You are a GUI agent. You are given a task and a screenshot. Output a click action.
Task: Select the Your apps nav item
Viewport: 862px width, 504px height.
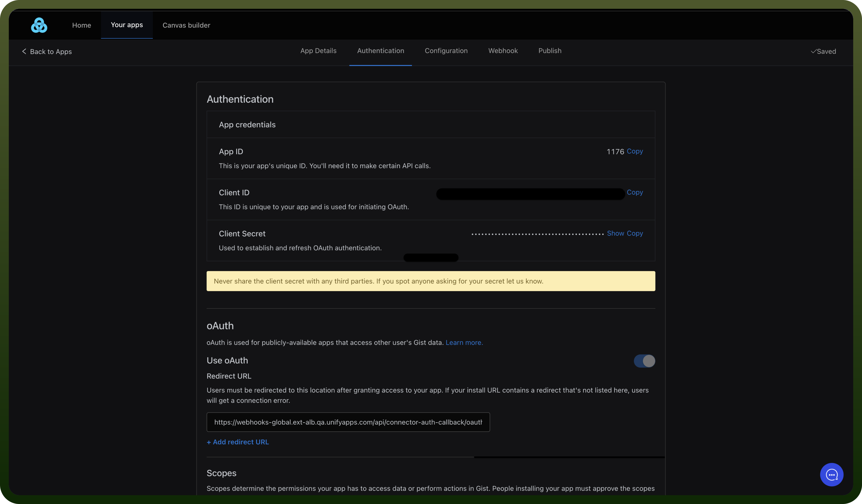point(127,25)
